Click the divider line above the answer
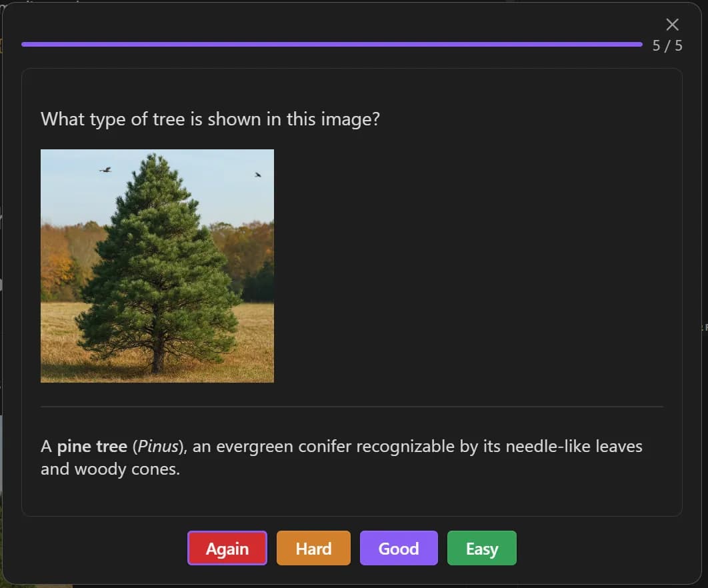This screenshot has height=588, width=708. 352,407
